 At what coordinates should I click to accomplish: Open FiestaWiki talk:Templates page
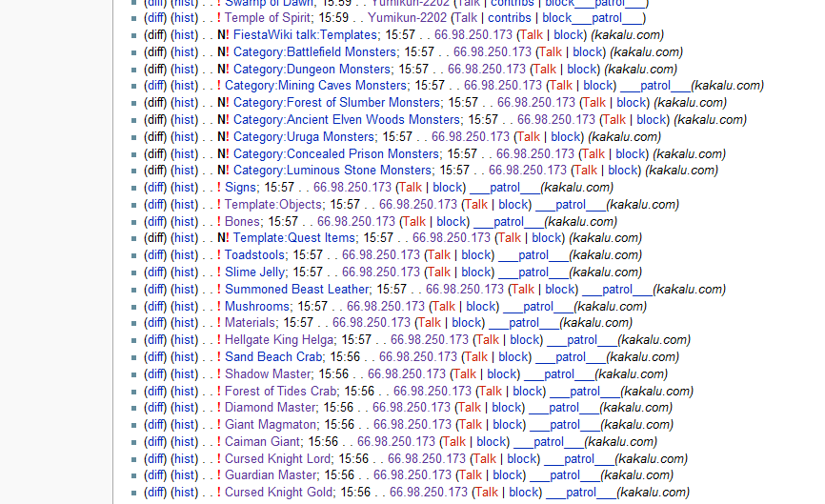305,35
